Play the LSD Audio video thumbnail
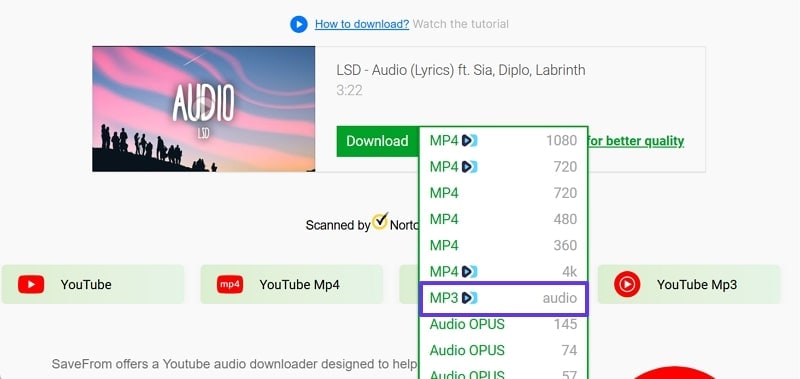The image size is (800, 379). (x=204, y=109)
